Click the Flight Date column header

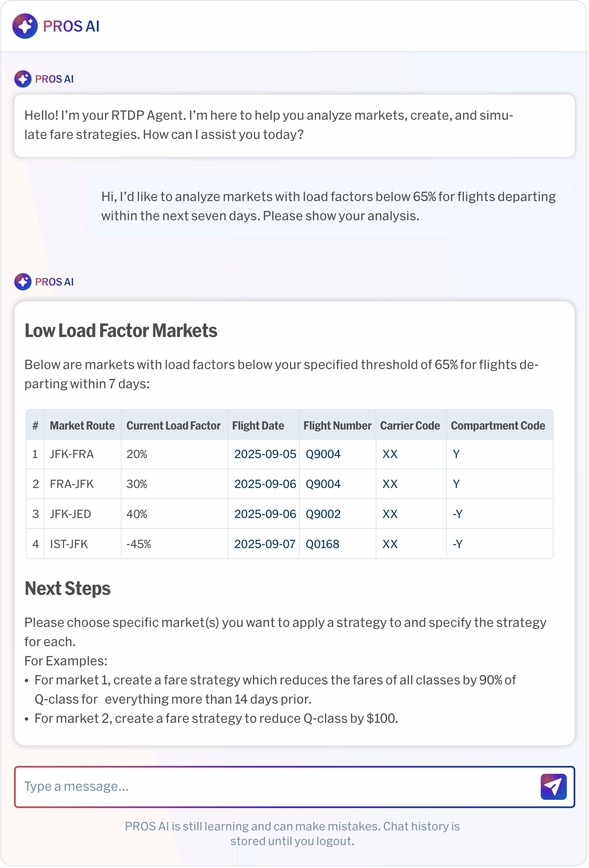click(258, 426)
